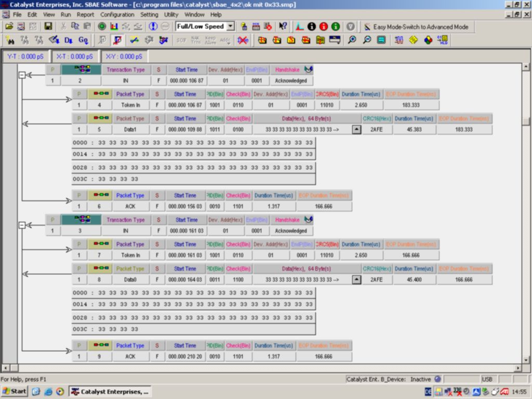The width and height of the screenshot is (532, 399).
Task: Collapse transaction 3 IN tree node
Action: click(22, 225)
